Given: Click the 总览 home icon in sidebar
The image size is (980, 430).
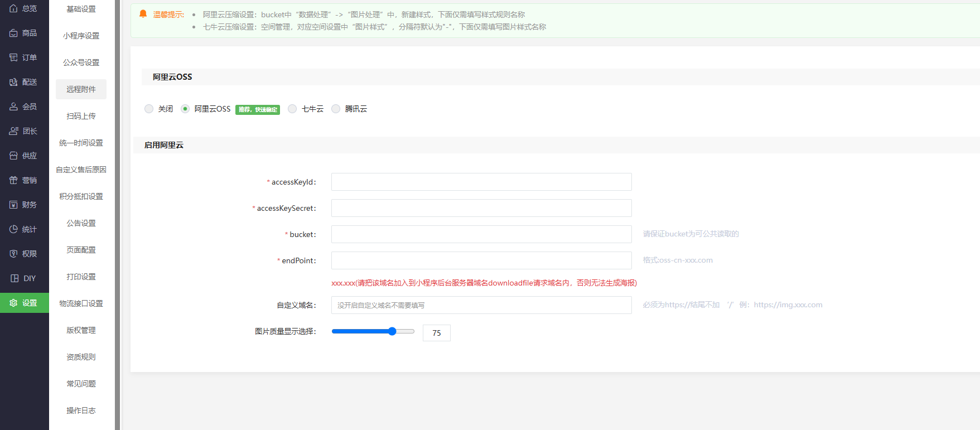Looking at the screenshot, I should coord(13,8).
